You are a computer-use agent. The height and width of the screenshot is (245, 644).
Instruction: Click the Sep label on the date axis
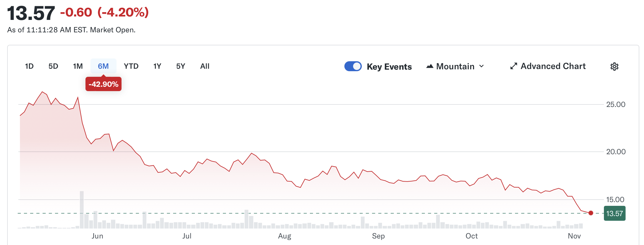coord(378,236)
